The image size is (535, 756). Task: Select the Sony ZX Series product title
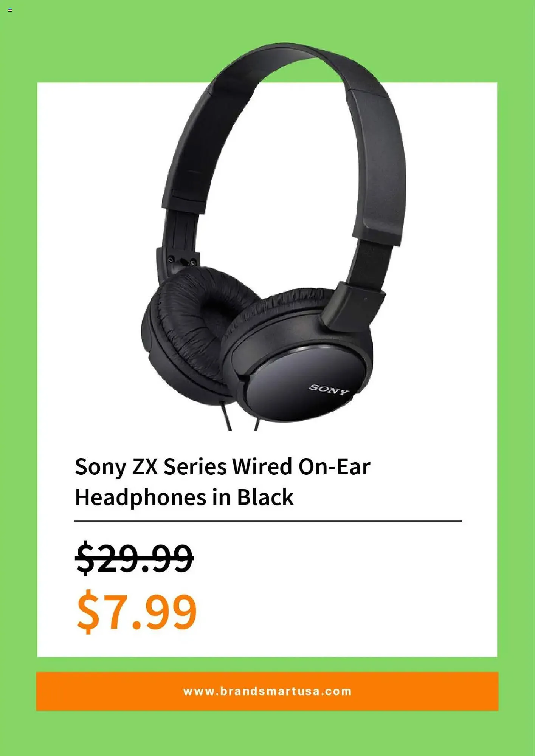(x=222, y=482)
